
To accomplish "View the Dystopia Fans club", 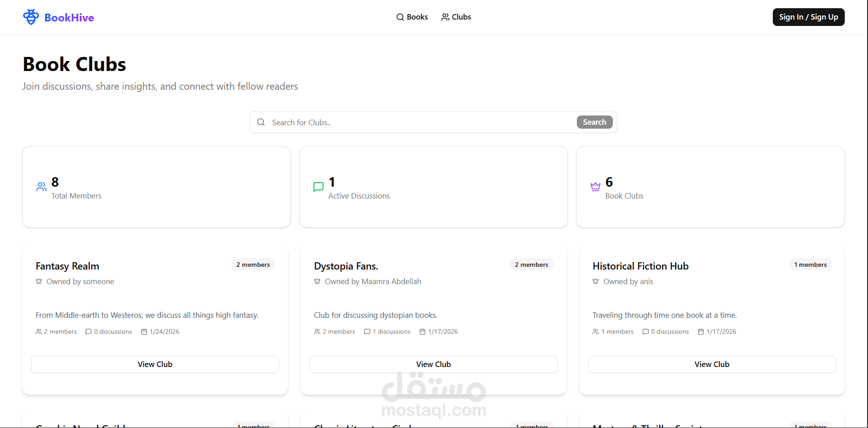I will 433,364.
